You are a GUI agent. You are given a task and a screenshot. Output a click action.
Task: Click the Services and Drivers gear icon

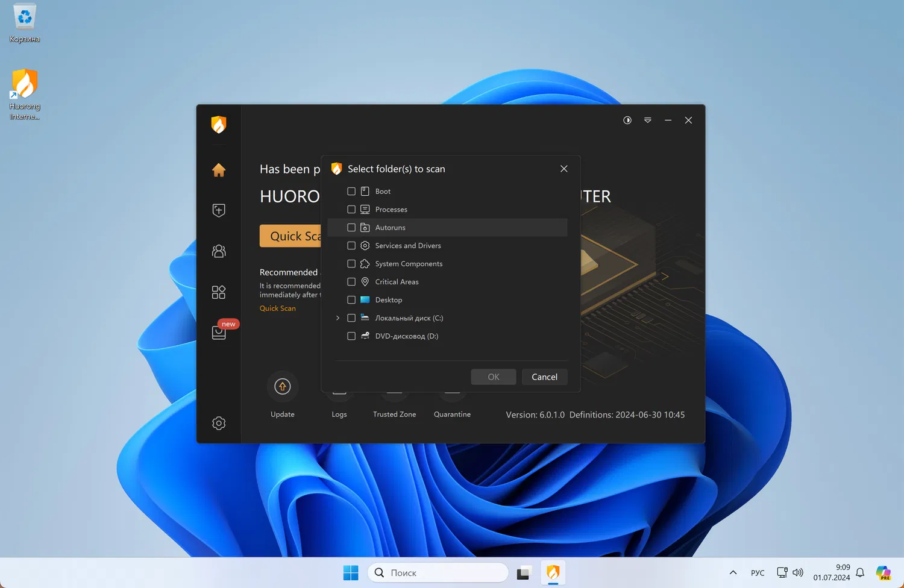coord(365,246)
